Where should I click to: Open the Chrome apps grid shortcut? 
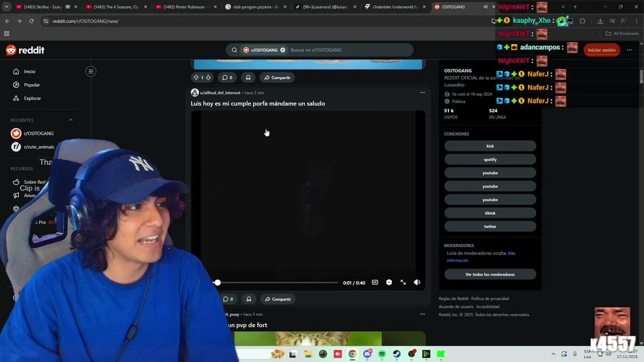7,34
